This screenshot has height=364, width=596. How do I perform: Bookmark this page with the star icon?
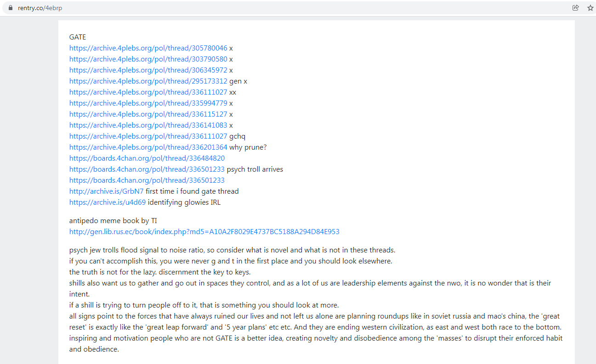[590, 8]
